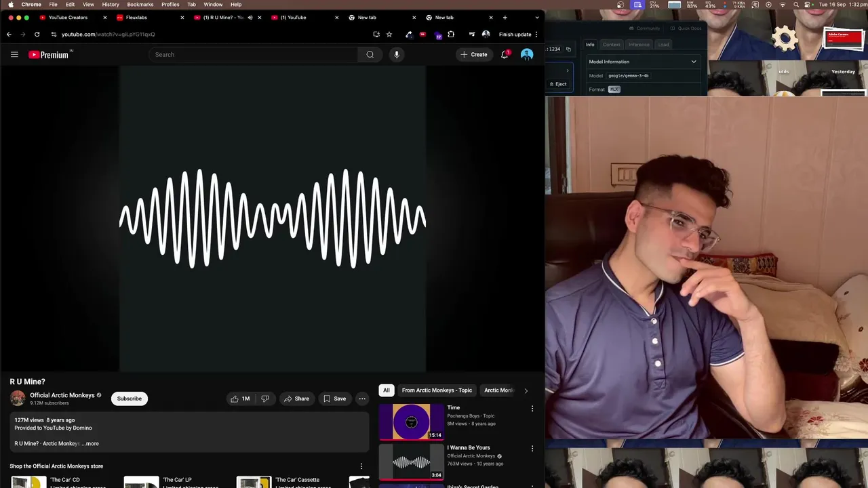The height and width of the screenshot is (488, 868).
Task: Save the video to playlist
Action: pos(335,399)
